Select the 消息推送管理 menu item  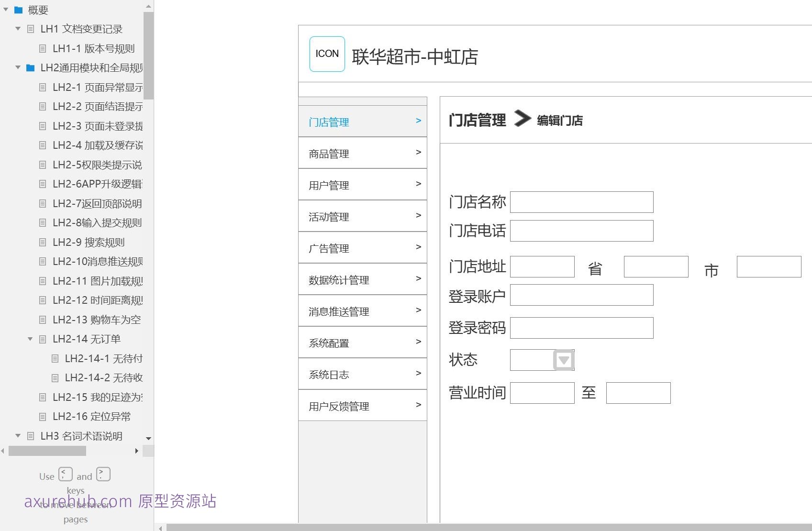363,311
